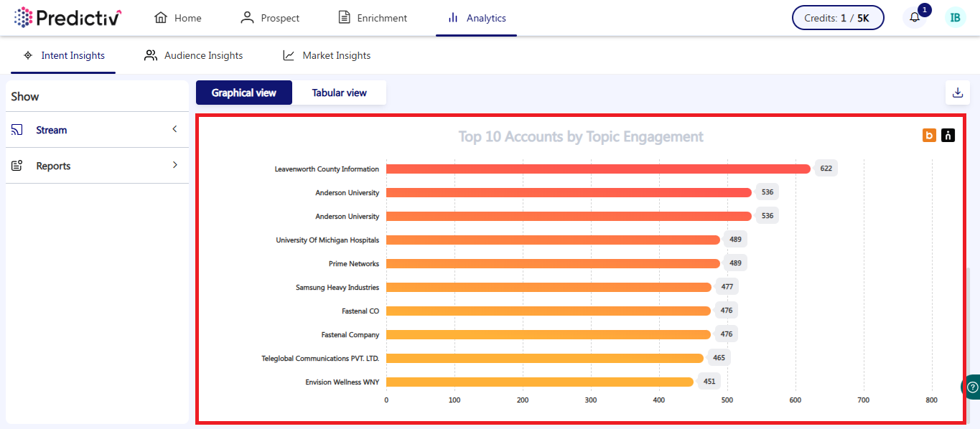Switch to Audience Insights tab
Viewport: 980px width, 429px height.
coord(194,55)
